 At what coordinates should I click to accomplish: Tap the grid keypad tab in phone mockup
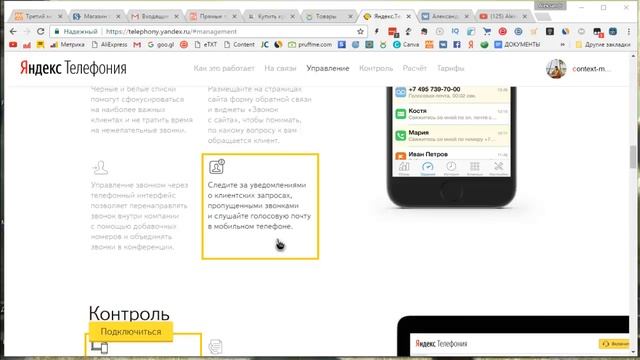click(474, 168)
